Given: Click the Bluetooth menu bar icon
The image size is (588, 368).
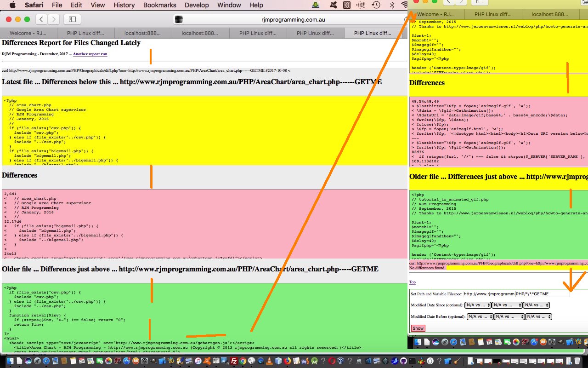Looking at the screenshot, I should click(x=392, y=5).
